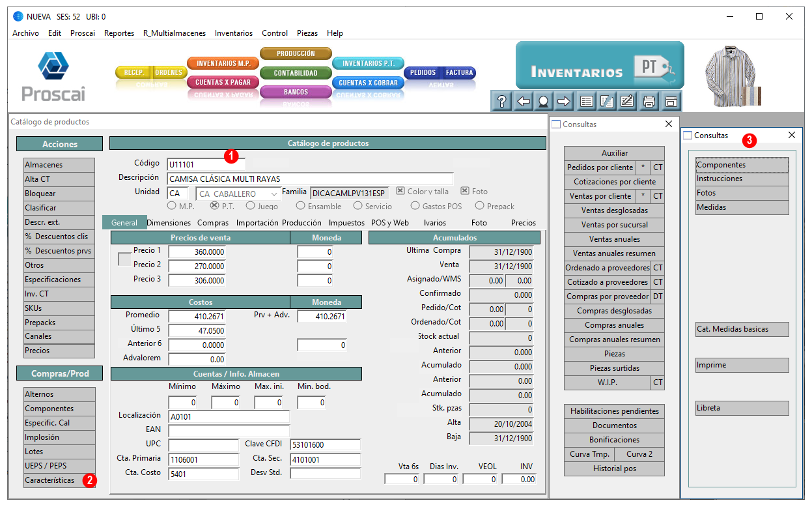
Task: Click the Bloquear action button
Action: [59, 194]
